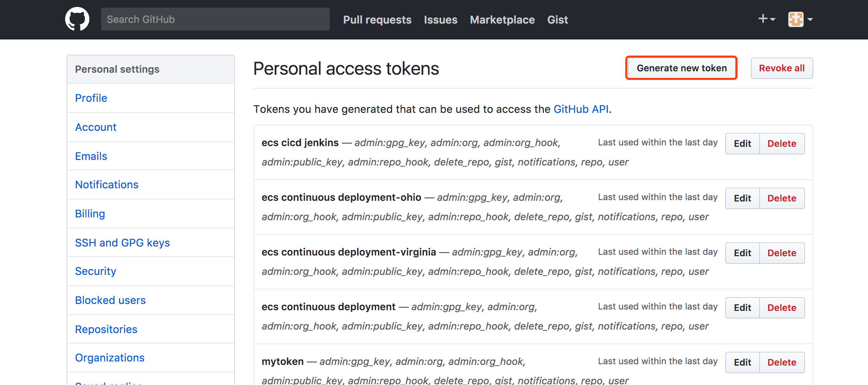Open the user avatar menu
The height and width of the screenshot is (385, 868).
(800, 19)
